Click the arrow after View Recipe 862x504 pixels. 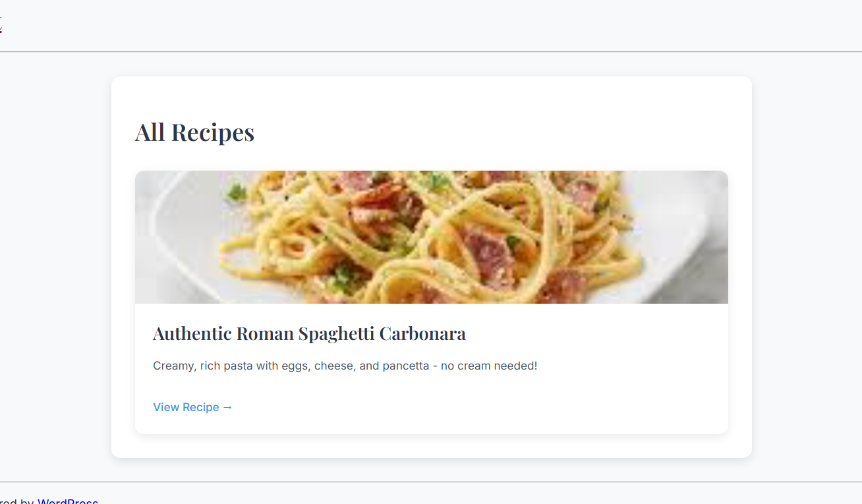pyautogui.click(x=227, y=407)
